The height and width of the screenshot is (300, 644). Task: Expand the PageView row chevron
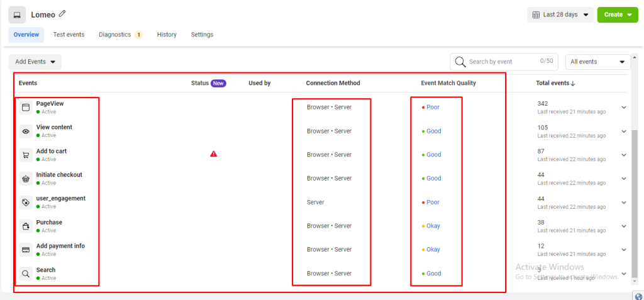tap(624, 108)
